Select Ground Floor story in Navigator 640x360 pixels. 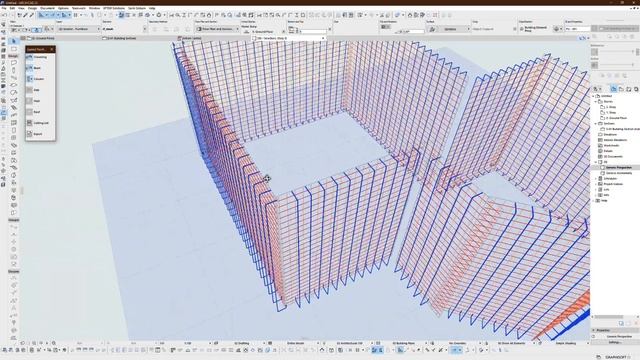[613, 118]
